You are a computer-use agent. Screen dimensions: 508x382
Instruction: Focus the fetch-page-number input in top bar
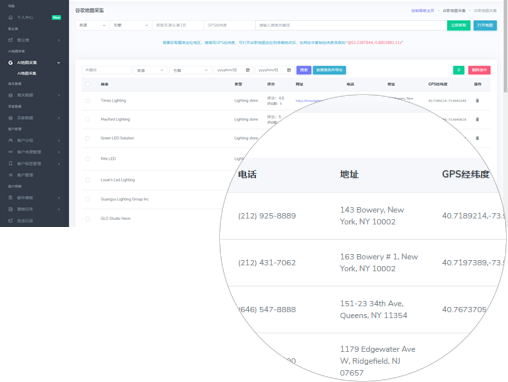coord(178,25)
